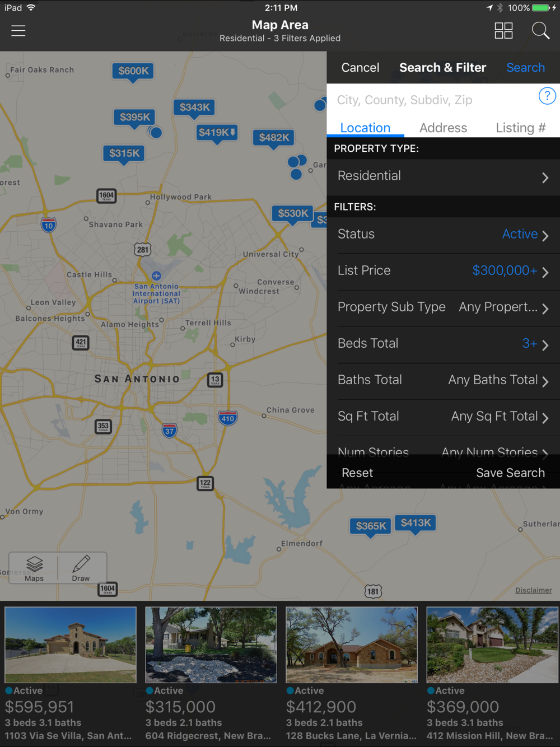Select the Location tab
This screenshot has width=560, height=747.
click(x=365, y=128)
